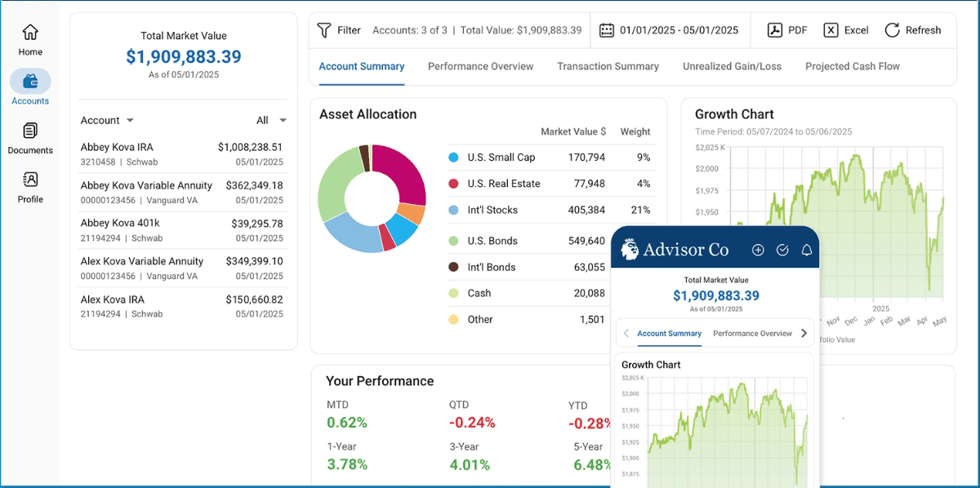This screenshot has width=980, height=488.
Task: Select mobile Performance Overview tab
Action: (x=752, y=333)
